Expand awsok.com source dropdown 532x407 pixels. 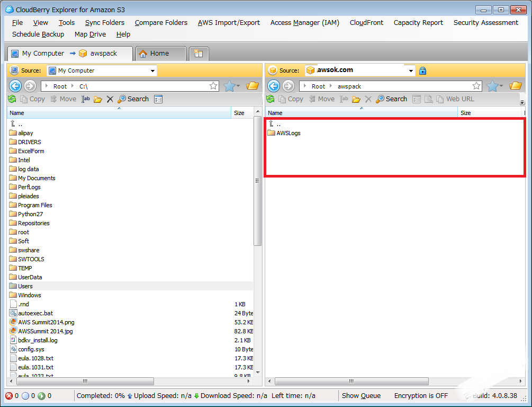coord(411,70)
